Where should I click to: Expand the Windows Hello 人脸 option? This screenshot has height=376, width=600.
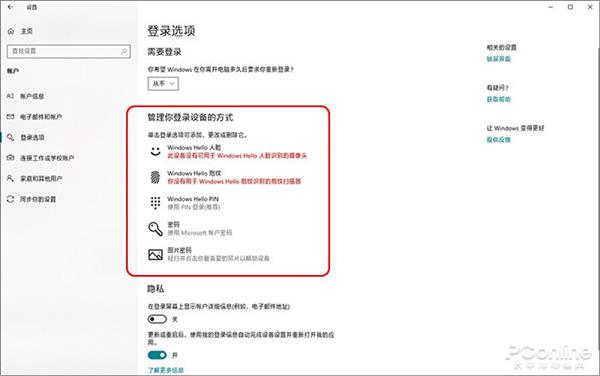coord(228,151)
